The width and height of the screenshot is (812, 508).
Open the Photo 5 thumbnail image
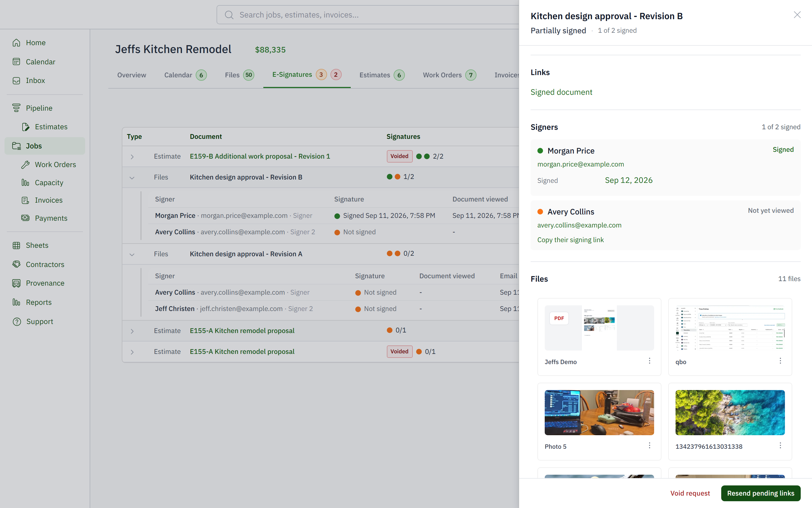tap(599, 413)
